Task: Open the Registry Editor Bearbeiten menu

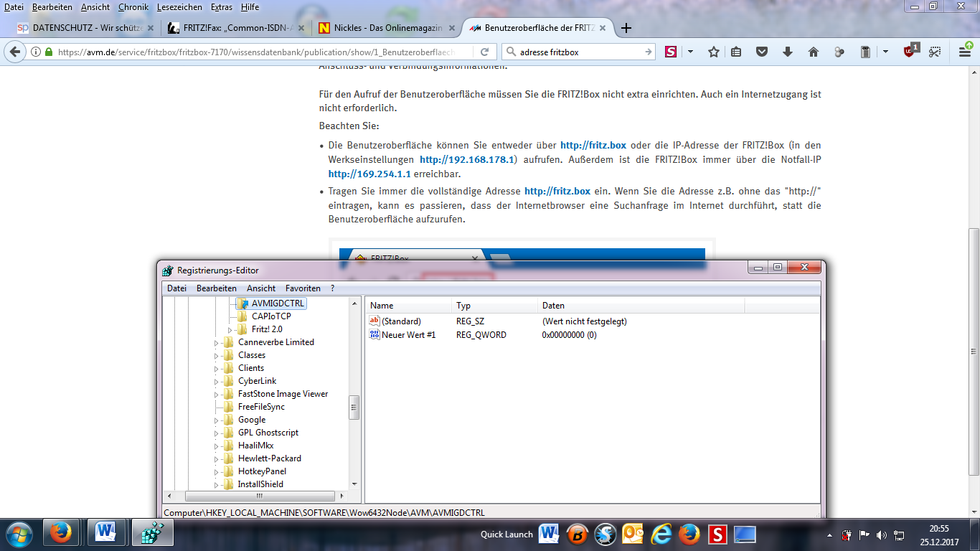Action: (217, 288)
